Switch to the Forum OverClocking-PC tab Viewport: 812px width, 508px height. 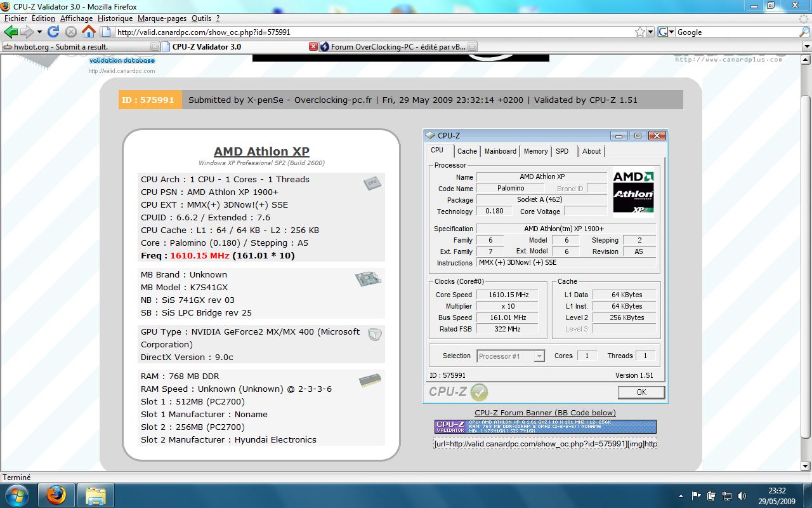point(398,46)
